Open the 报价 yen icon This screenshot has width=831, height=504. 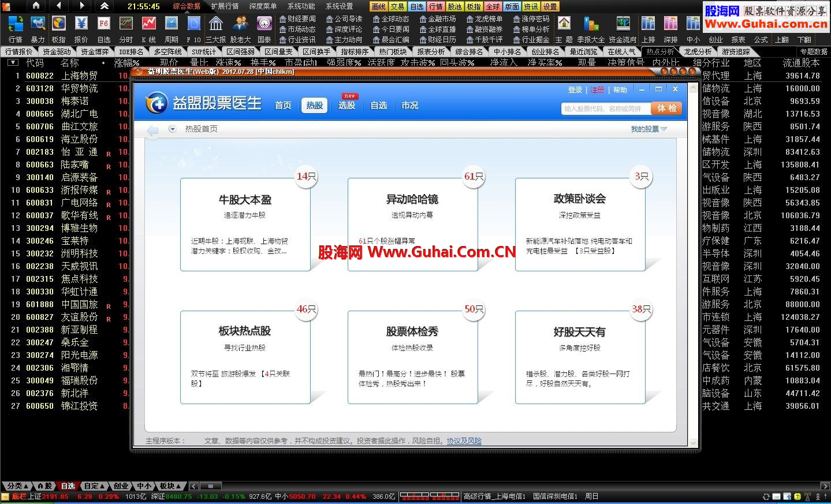point(81,24)
